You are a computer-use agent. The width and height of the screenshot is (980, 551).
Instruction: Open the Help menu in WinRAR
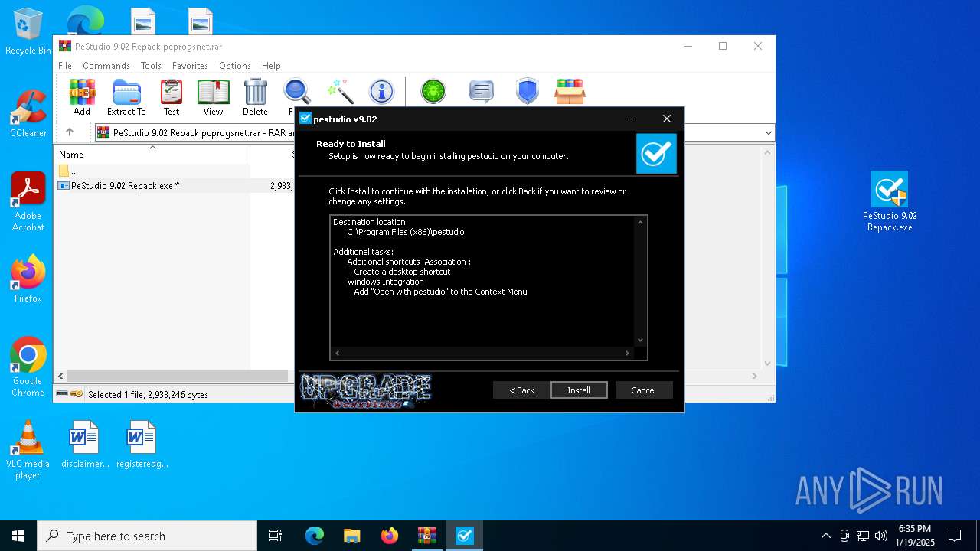(271, 66)
